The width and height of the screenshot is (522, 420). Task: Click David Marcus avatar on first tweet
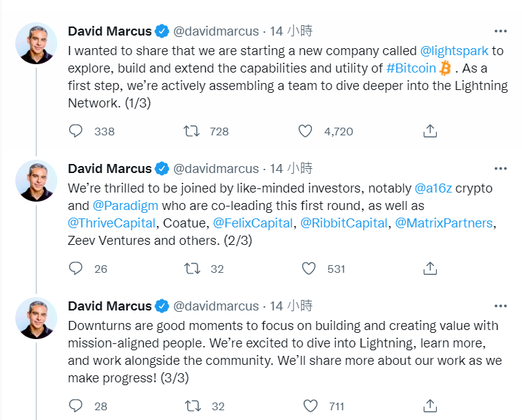click(x=36, y=43)
